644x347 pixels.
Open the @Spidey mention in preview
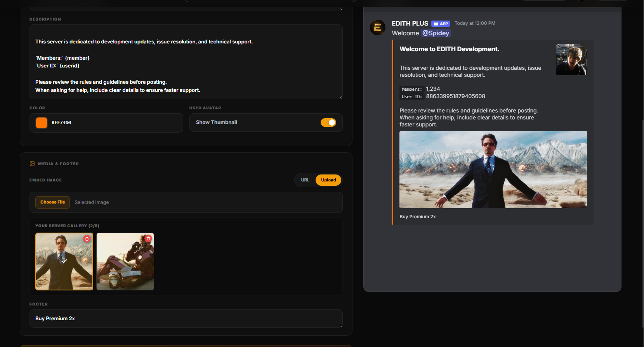(x=436, y=33)
